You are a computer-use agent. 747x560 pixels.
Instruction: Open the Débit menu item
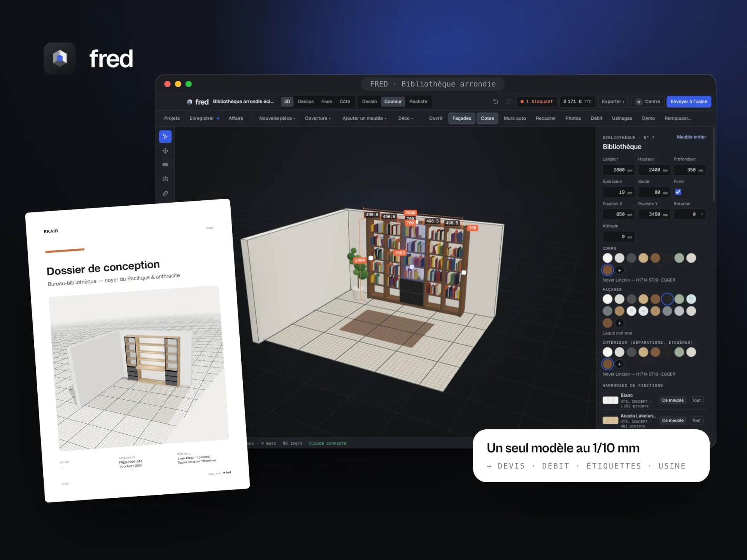pyautogui.click(x=596, y=118)
